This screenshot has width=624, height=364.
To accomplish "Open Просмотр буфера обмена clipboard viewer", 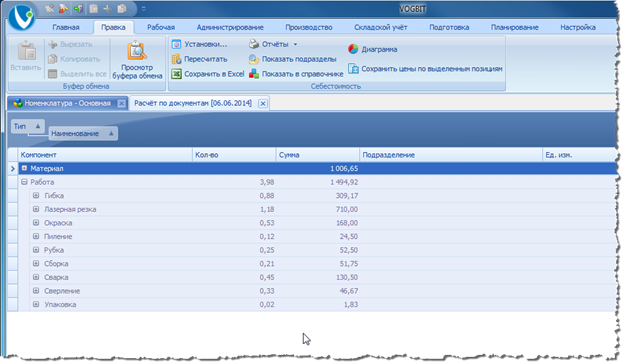I will tap(137, 60).
